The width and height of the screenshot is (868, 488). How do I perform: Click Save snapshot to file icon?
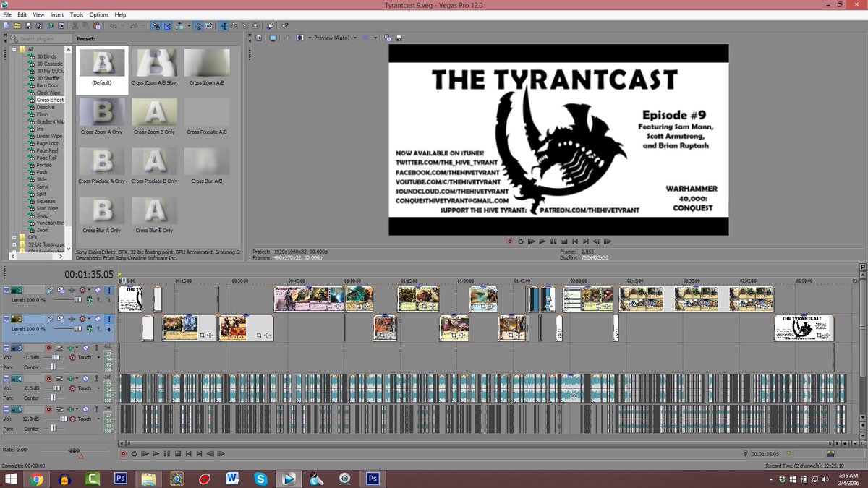399,38
